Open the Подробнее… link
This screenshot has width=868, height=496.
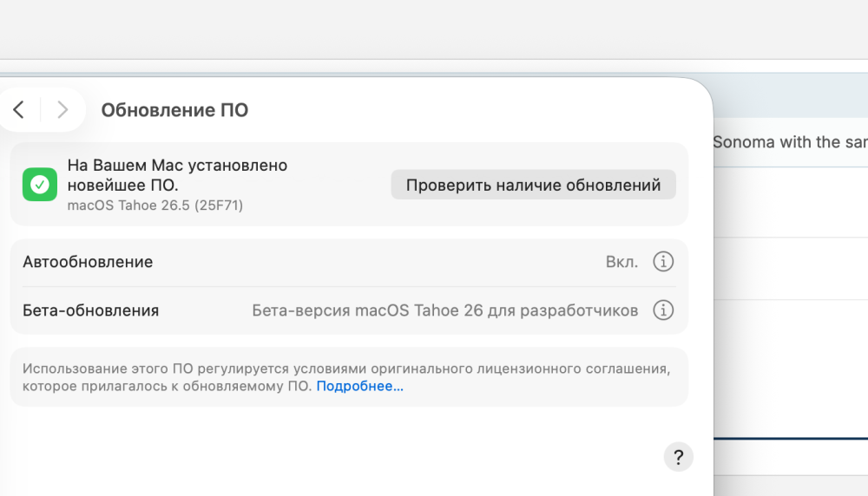[x=360, y=386]
